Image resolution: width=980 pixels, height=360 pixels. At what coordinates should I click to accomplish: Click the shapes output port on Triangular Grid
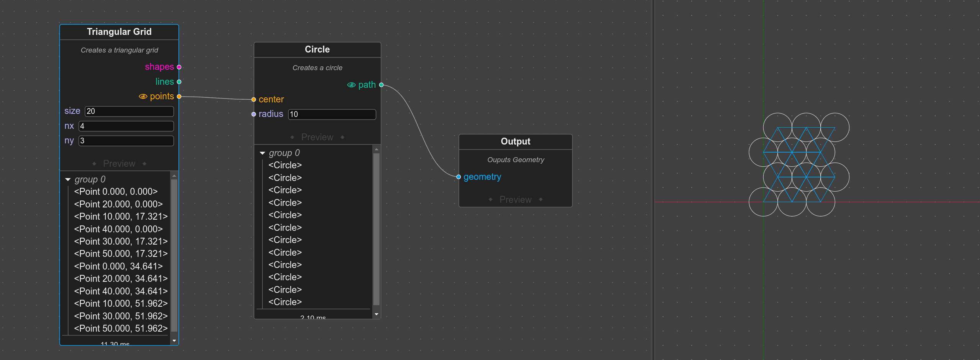coord(178,67)
